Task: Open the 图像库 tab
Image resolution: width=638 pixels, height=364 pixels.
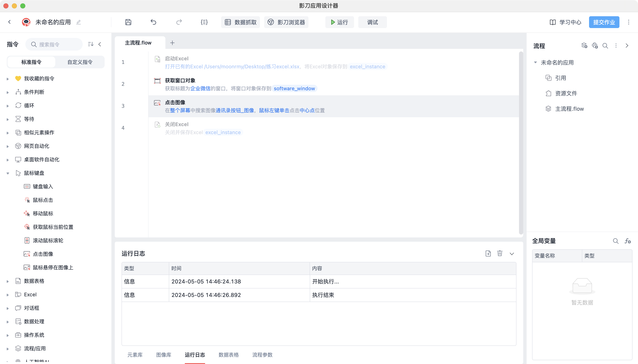Action: click(x=164, y=355)
